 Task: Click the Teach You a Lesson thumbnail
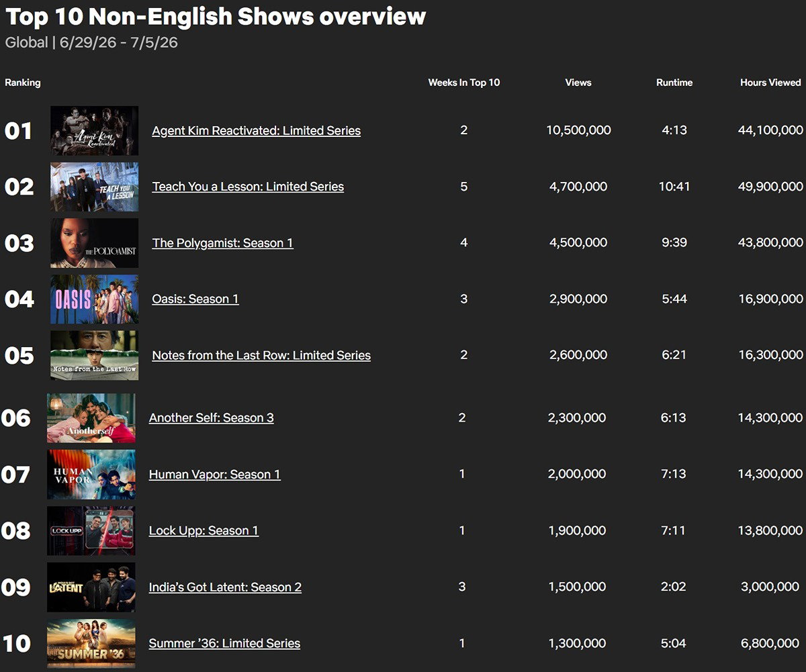point(95,187)
